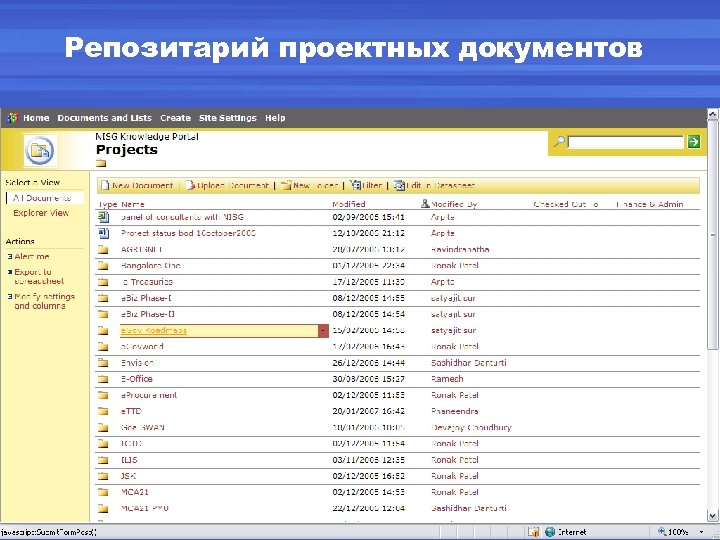This screenshot has width=720, height=540.
Task: Open the MCA21 folder
Action: tap(135, 492)
